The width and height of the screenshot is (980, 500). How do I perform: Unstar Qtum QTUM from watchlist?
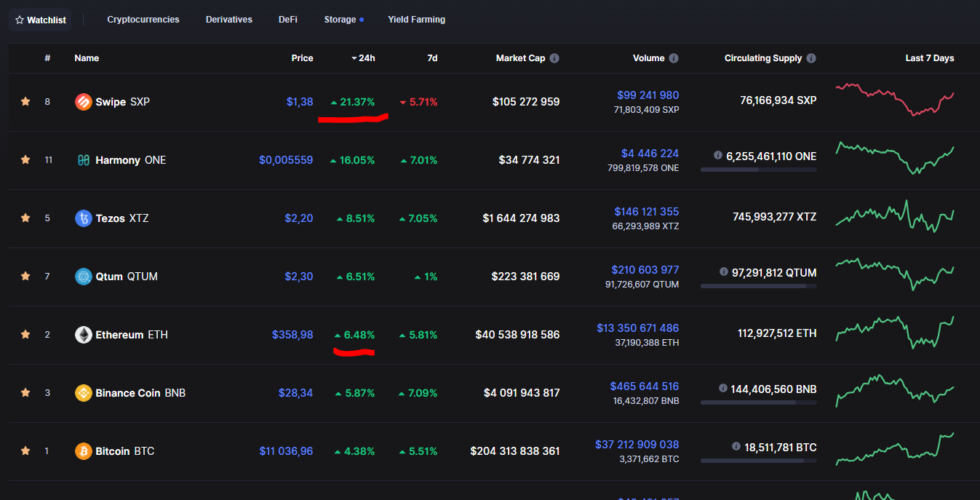click(x=25, y=277)
